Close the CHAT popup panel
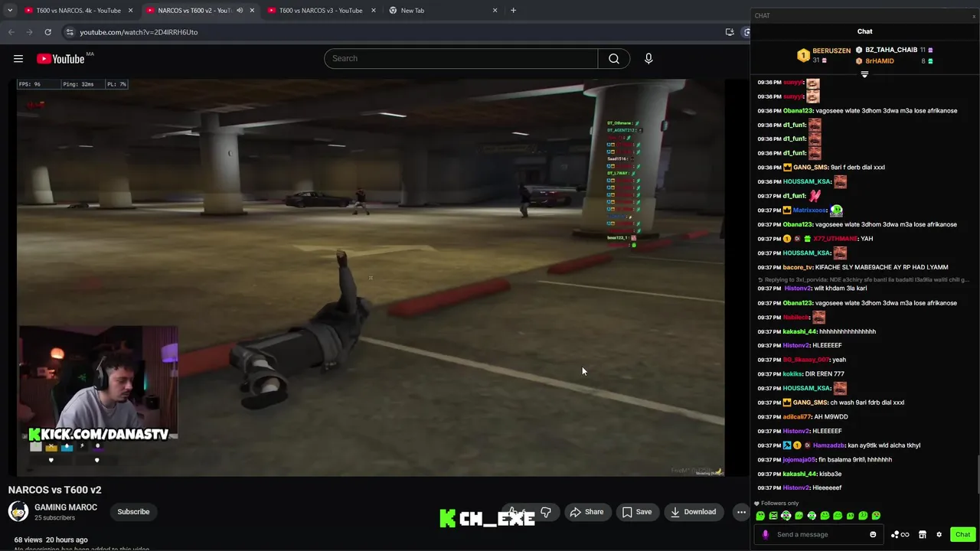Screen dimensions: 980x551 (x=974, y=16)
